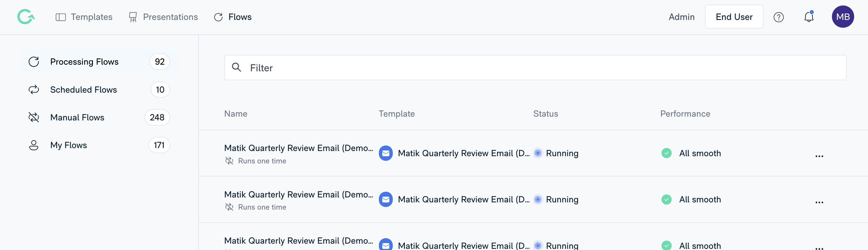Viewport: 868px width, 250px height.
Task: Click first row Runs one time icon
Action: [x=229, y=161]
